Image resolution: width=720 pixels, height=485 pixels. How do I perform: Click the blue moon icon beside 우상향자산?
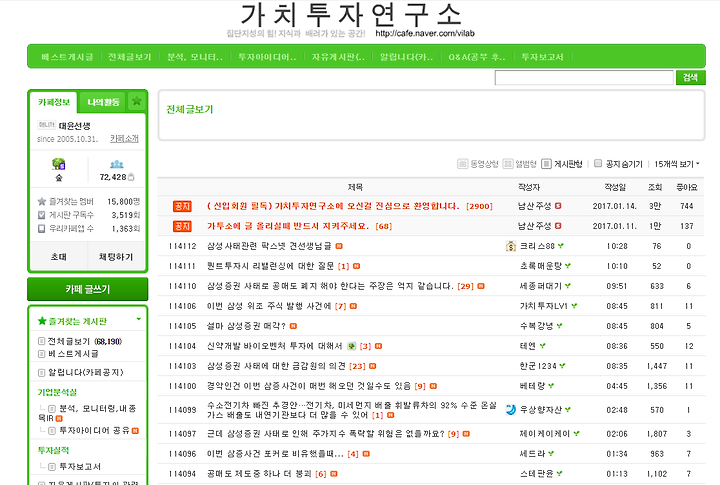511,410
